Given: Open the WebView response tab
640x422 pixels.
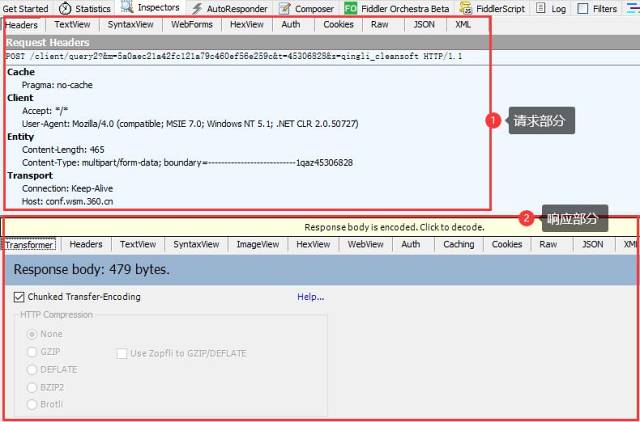Looking at the screenshot, I should [366, 244].
